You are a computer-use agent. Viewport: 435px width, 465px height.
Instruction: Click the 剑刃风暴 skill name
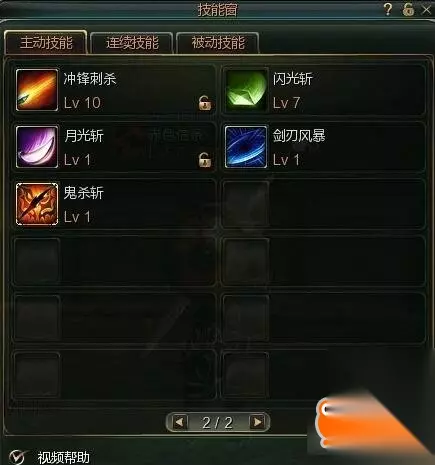(x=299, y=136)
